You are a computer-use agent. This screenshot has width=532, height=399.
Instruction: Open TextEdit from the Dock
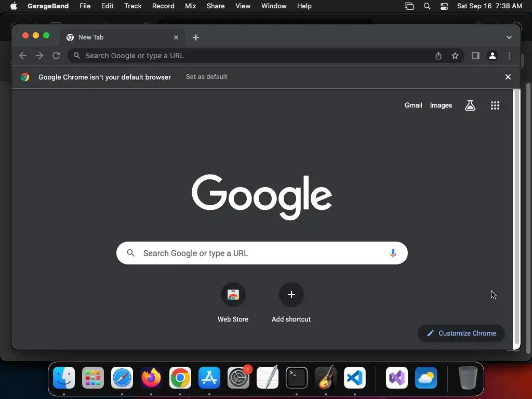click(x=268, y=378)
